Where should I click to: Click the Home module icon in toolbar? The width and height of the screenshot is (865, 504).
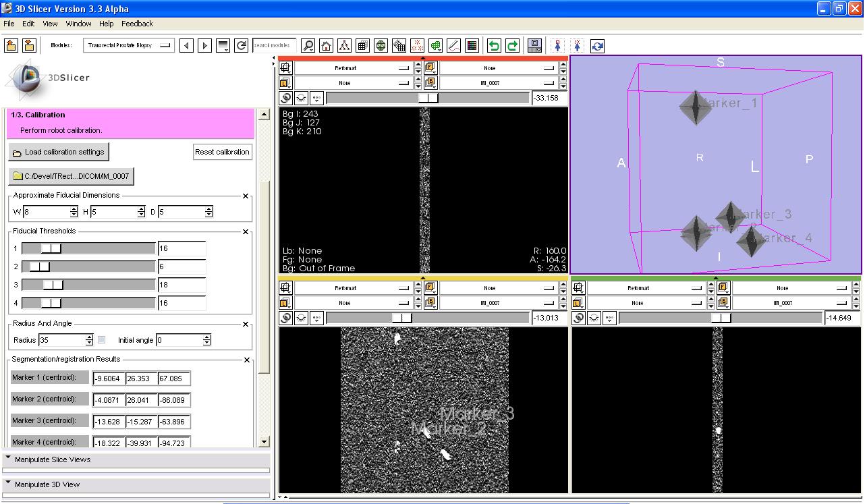(x=327, y=46)
